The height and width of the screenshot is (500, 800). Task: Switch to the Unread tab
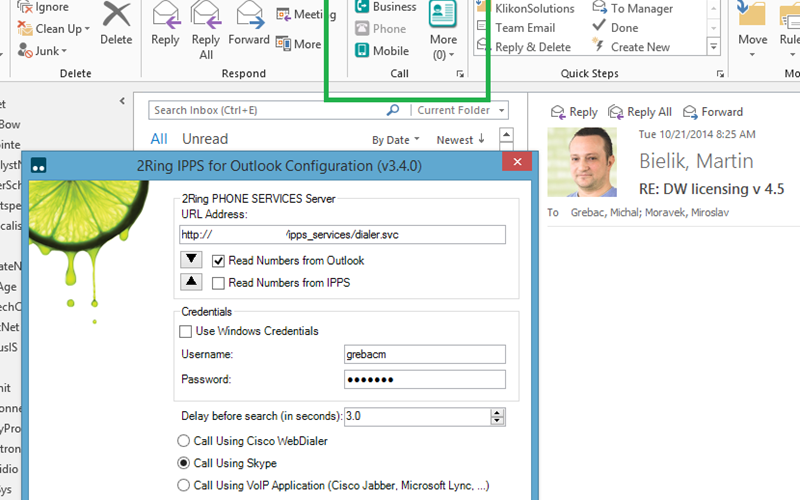pos(205,139)
